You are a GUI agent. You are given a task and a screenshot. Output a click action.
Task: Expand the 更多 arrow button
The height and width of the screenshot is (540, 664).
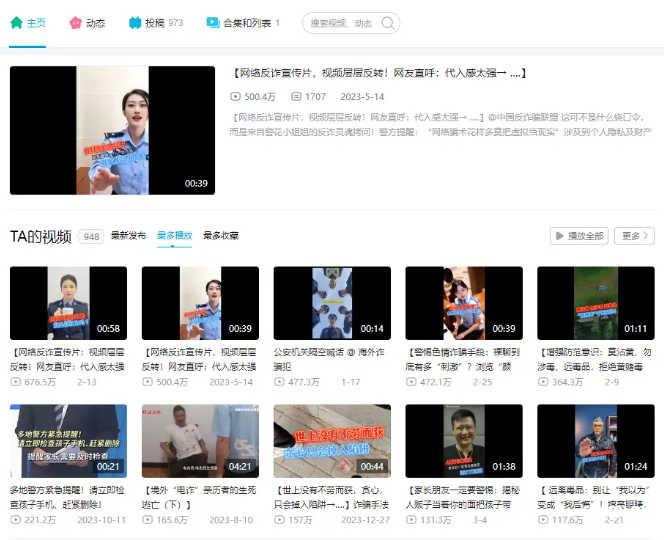point(634,236)
